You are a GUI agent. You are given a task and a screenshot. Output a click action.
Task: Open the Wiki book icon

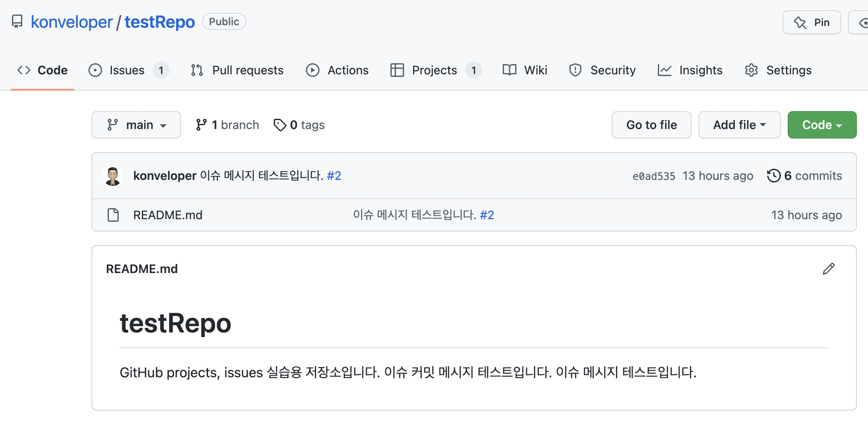pyautogui.click(x=509, y=70)
